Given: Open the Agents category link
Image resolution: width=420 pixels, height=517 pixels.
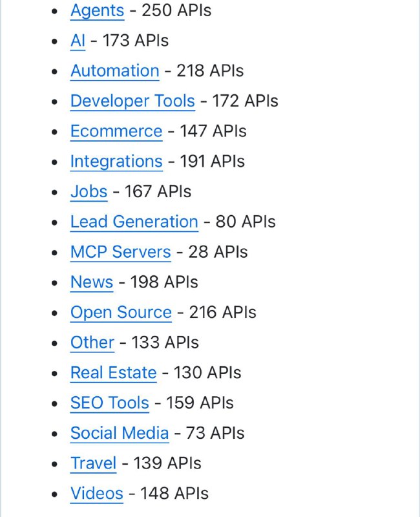Looking at the screenshot, I should [x=97, y=11].
